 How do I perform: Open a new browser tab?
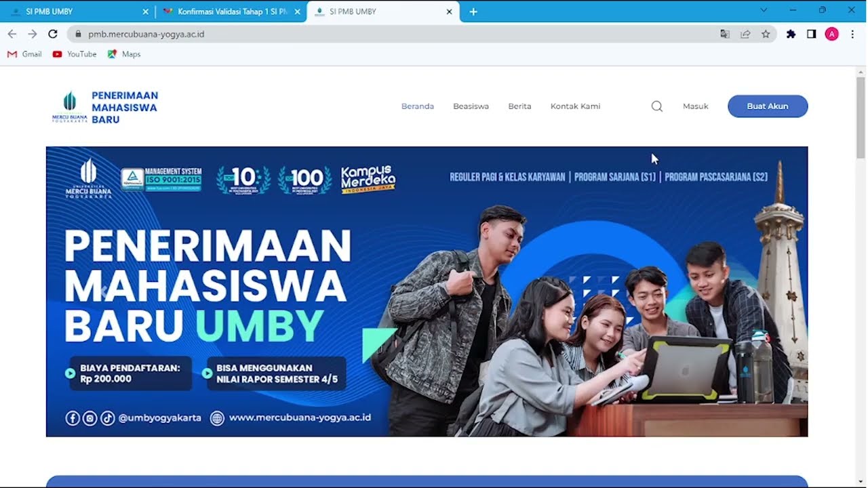click(x=473, y=12)
